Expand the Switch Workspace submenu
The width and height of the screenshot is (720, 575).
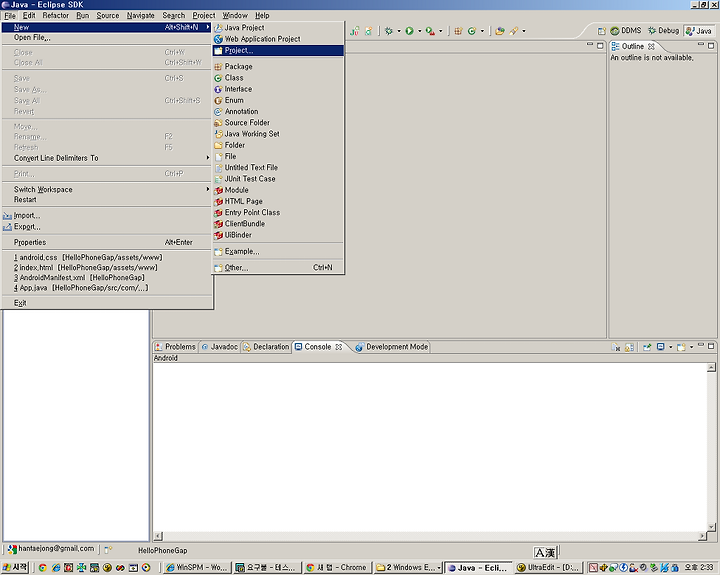point(107,189)
